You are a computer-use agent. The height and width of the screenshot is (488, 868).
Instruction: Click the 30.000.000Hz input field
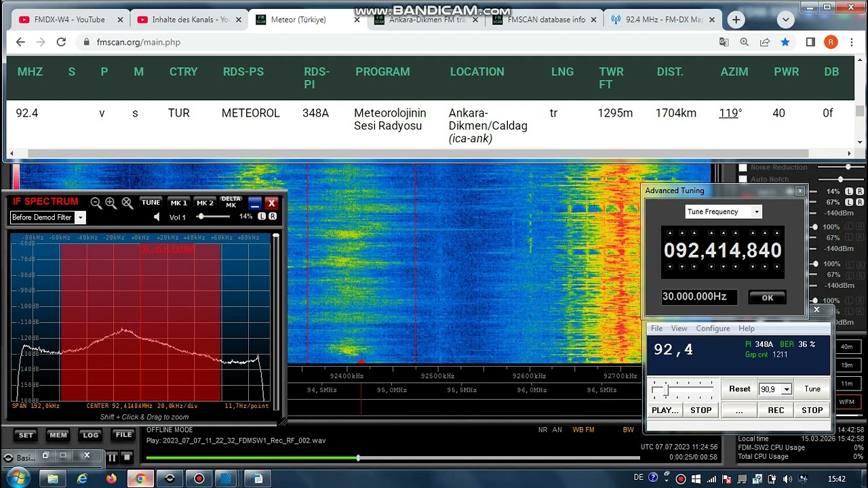point(699,297)
